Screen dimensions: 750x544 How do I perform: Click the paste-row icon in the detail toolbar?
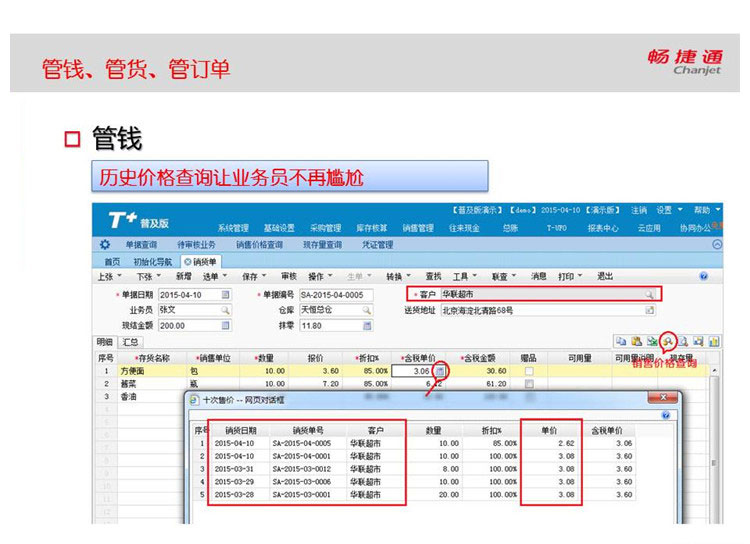tap(636, 341)
